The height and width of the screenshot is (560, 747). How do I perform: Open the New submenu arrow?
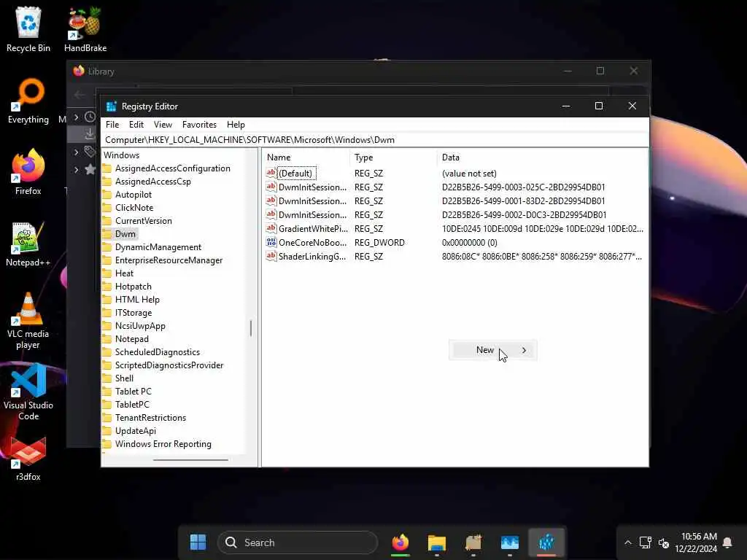pos(524,350)
